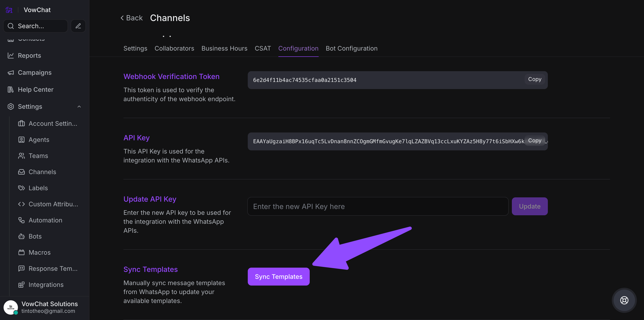Click the Help Center books icon
Viewport: 644px width, 320px height.
tap(11, 90)
